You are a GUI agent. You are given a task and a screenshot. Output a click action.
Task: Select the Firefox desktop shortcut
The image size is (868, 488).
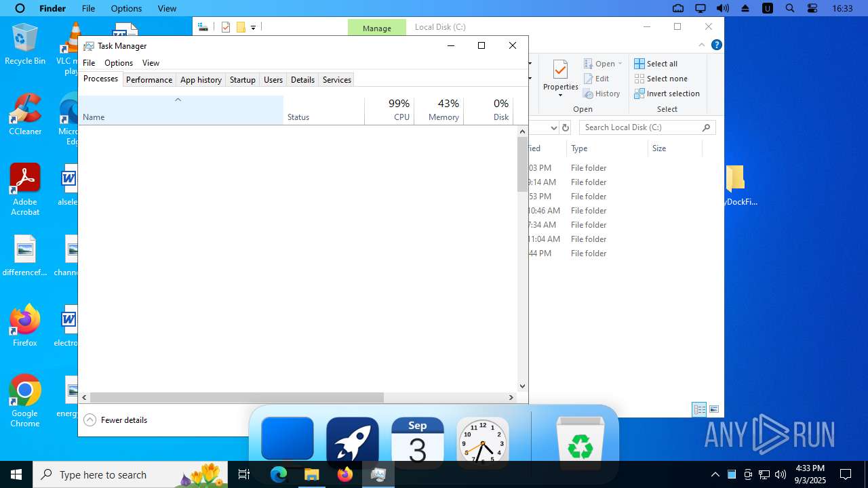click(x=25, y=326)
